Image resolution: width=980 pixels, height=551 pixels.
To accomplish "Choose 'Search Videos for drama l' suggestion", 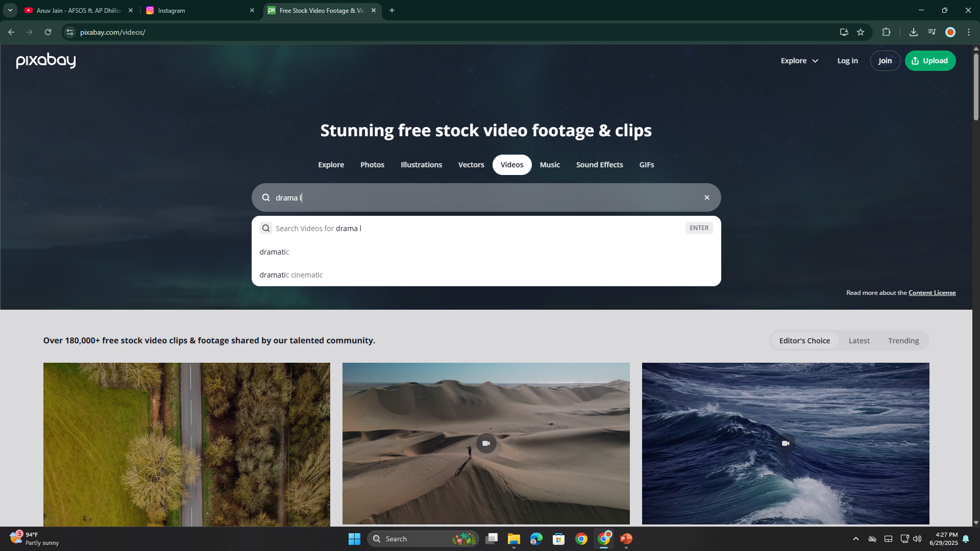I will pos(486,228).
